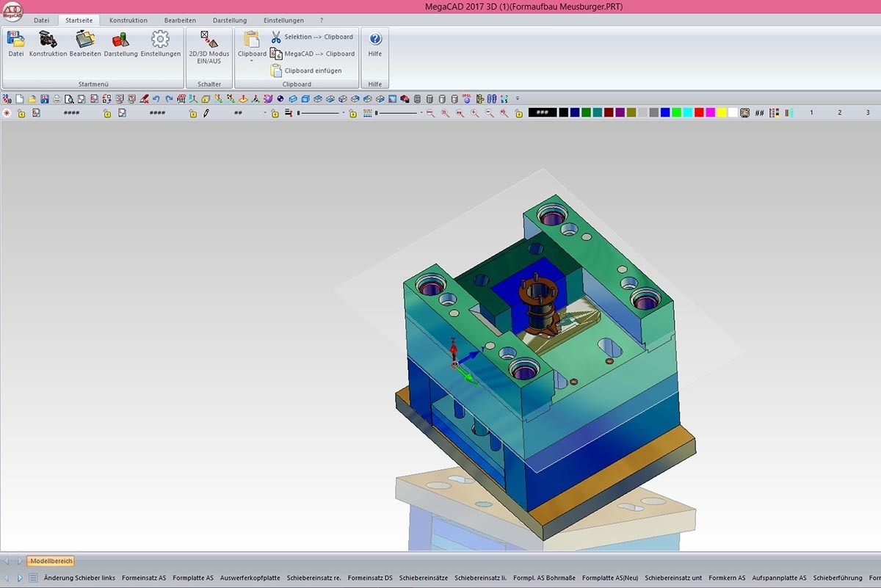
Task: Open the Schiebereinsätze sheet
Action: pos(424,578)
